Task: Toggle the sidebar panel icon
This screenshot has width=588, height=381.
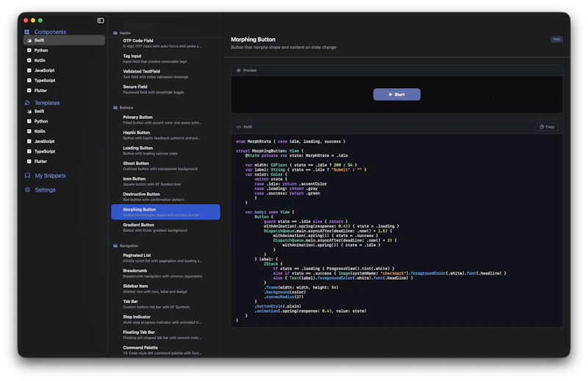Action: coord(101,21)
